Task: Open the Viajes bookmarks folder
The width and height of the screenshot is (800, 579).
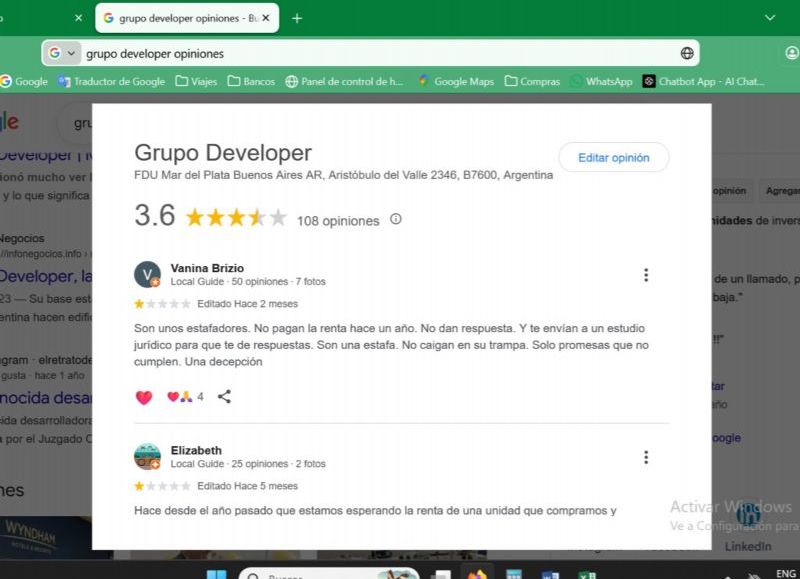Action: click(196, 81)
